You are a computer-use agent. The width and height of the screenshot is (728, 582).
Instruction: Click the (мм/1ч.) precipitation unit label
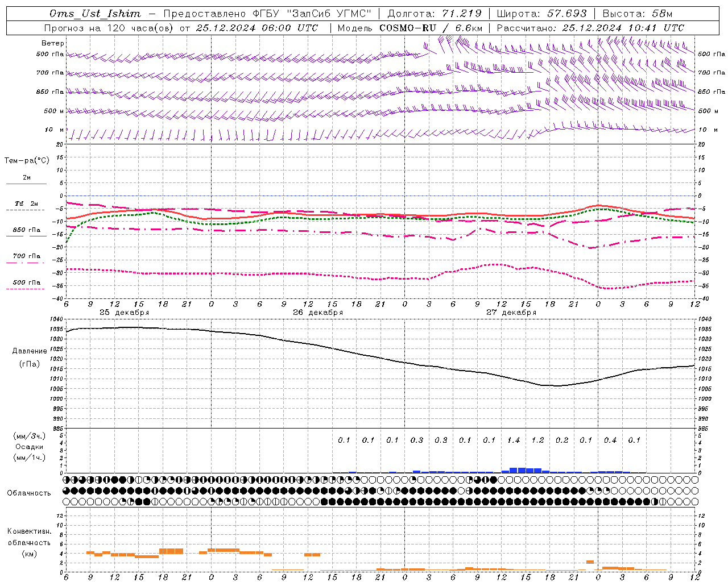click(x=30, y=458)
